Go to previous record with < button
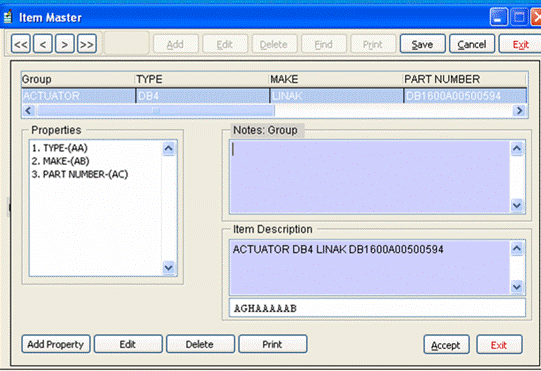 (x=43, y=44)
